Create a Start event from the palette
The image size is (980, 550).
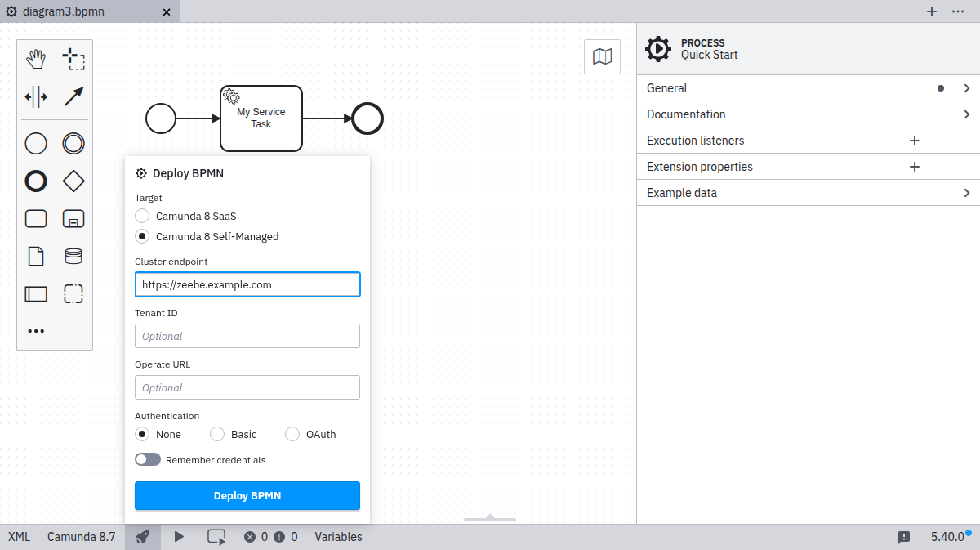click(x=36, y=143)
